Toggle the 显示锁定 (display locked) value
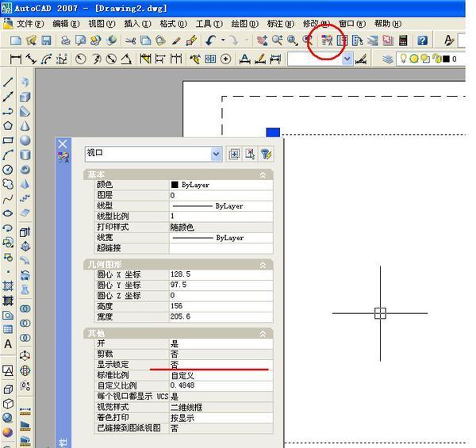This screenshot has width=476, height=448. pyautogui.click(x=220, y=365)
